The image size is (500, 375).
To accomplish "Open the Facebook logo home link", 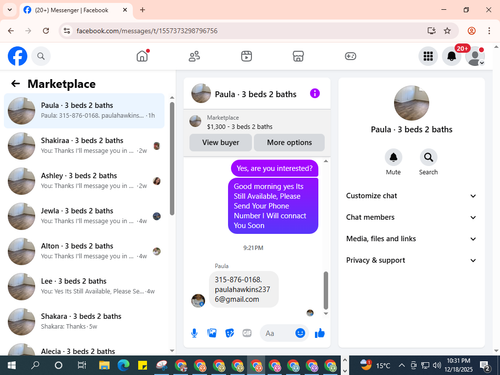I will pyautogui.click(x=17, y=56).
